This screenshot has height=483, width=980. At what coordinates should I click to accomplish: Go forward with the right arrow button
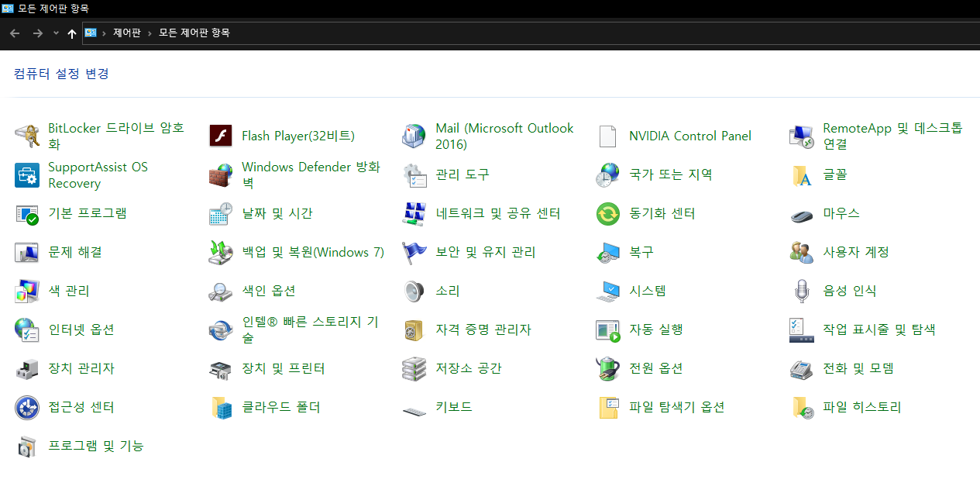click(37, 33)
